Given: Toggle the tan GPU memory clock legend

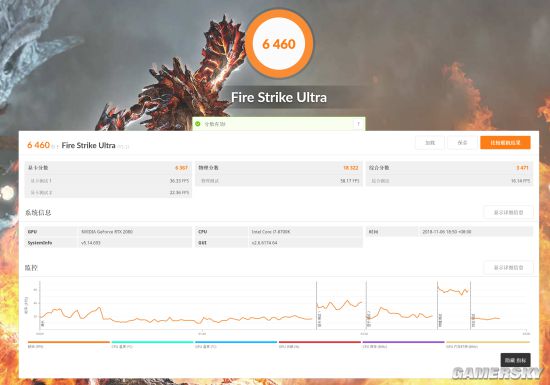Looking at the screenshot, I should pos(488,344).
